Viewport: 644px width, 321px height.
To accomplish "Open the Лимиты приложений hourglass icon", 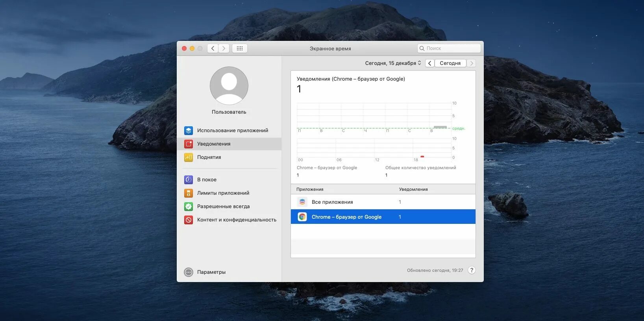I will coord(189,193).
